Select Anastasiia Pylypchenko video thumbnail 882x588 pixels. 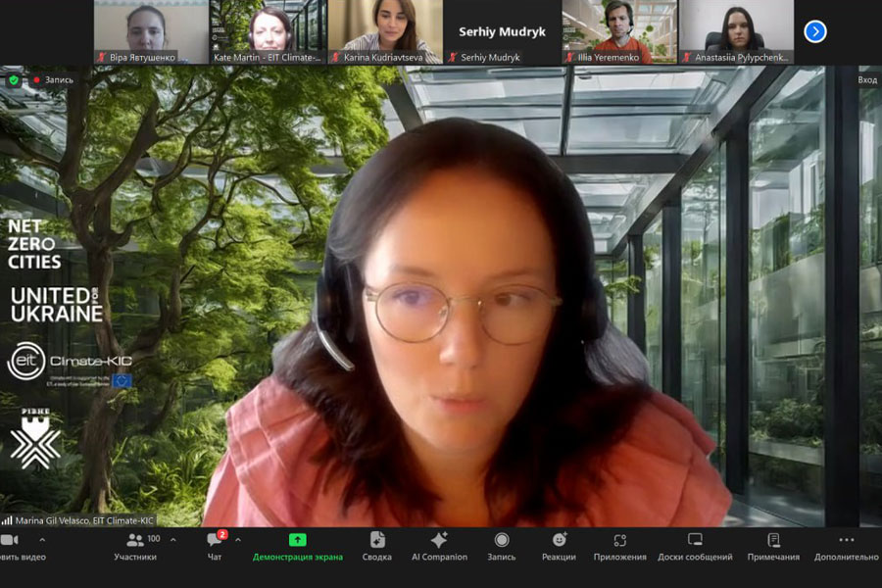tap(736, 31)
